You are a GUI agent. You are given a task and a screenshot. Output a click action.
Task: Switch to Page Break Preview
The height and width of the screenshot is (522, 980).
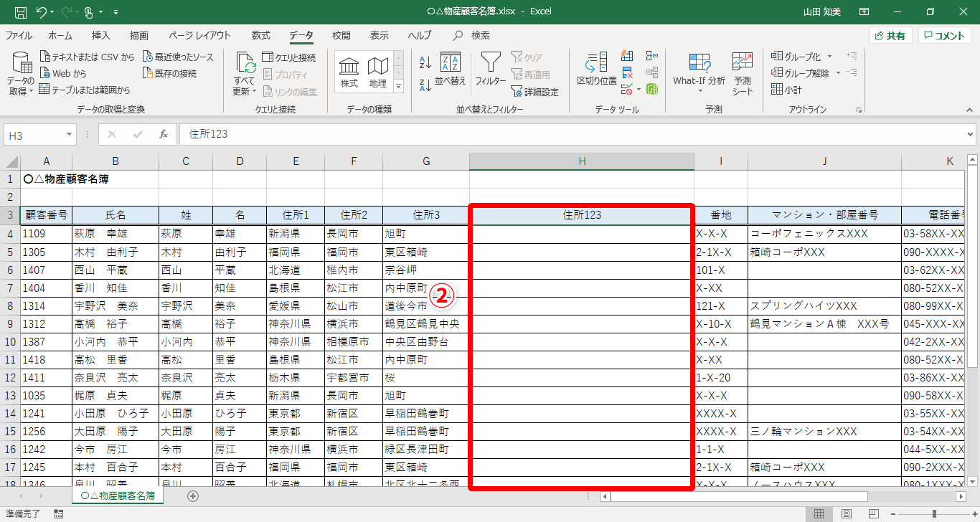point(875,513)
